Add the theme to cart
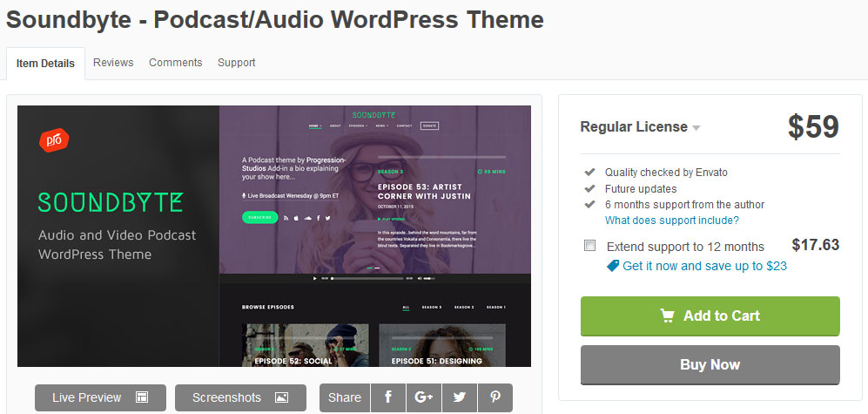The width and height of the screenshot is (868, 414). pyautogui.click(x=710, y=316)
